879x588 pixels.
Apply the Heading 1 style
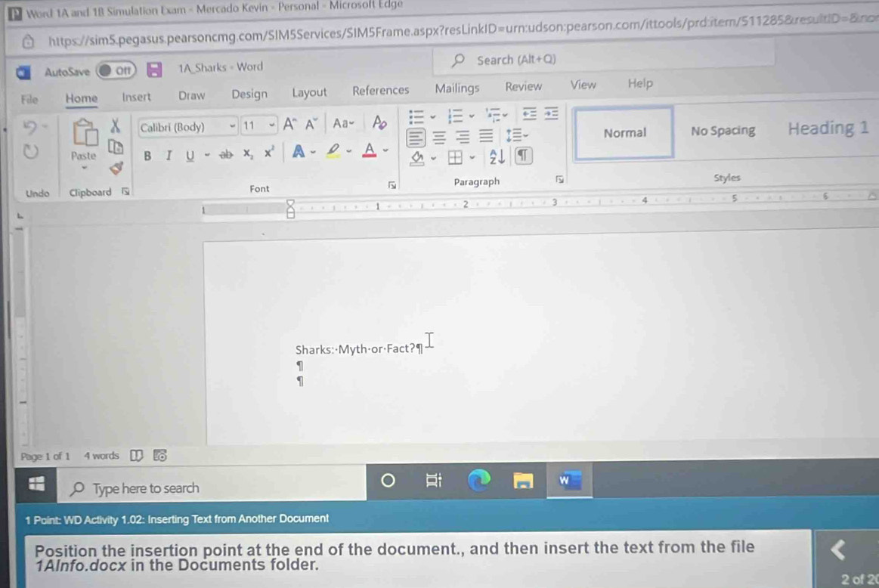828,128
